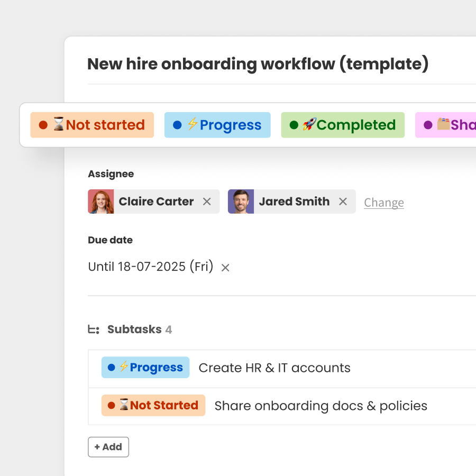Set subtask Create HR & IT accounts to Progress
This screenshot has height=476, width=476.
coord(145,367)
